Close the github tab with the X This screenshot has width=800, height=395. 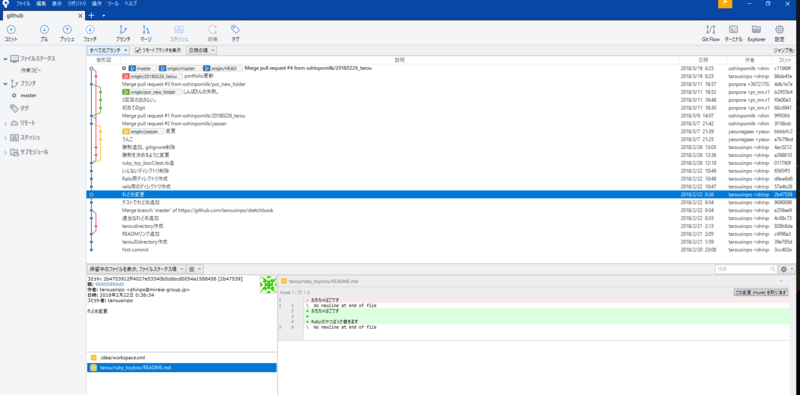[80, 16]
